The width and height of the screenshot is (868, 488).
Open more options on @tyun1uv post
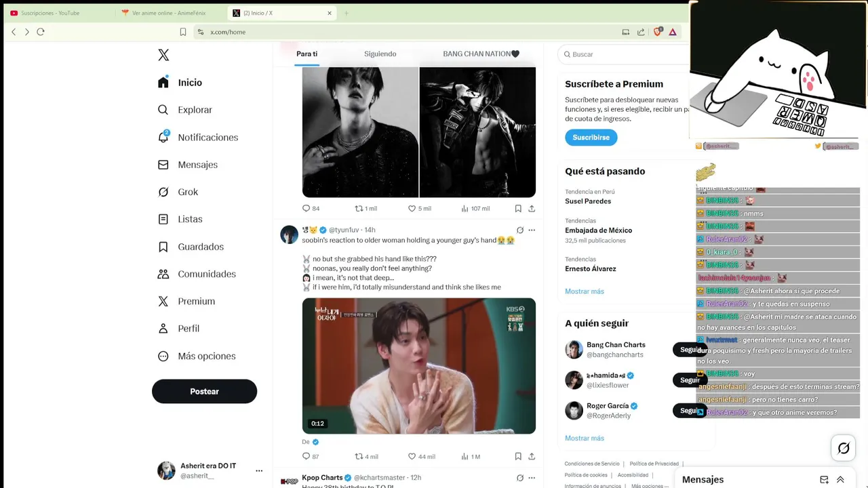pyautogui.click(x=532, y=230)
